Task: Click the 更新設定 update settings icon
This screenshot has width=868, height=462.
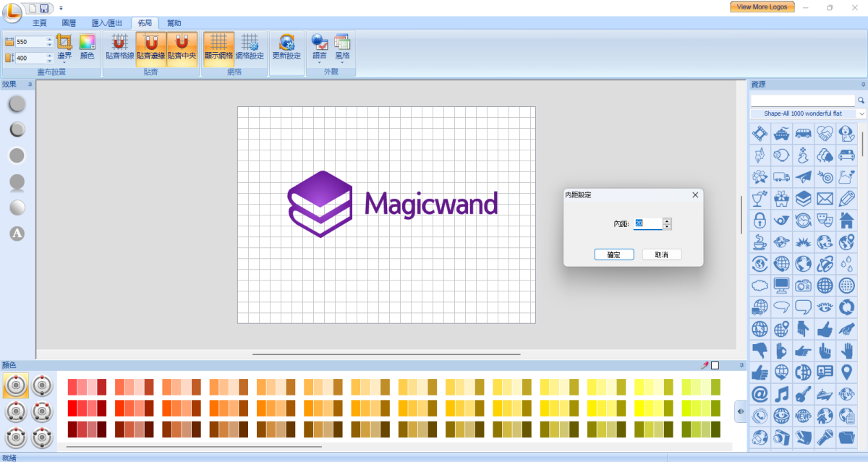Action: pos(286,48)
